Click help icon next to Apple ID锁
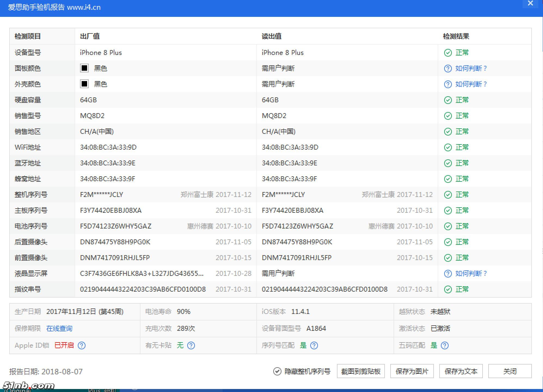 click(82, 345)
